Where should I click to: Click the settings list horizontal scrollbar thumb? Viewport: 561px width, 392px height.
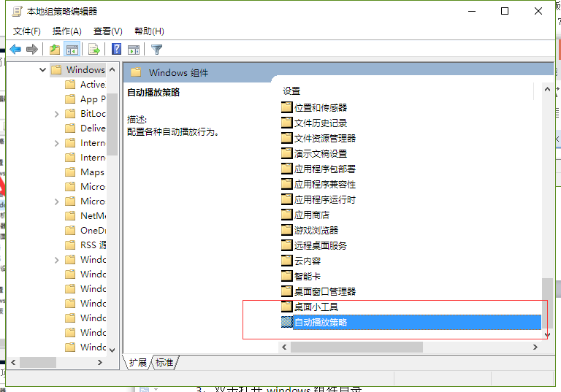356,347
